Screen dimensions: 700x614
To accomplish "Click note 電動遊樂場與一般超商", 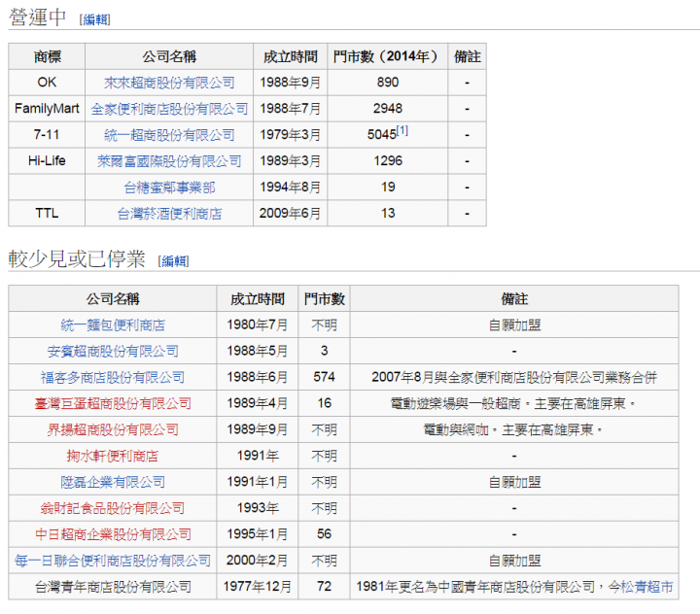I will pyautogui.click(x=514, y=403).
